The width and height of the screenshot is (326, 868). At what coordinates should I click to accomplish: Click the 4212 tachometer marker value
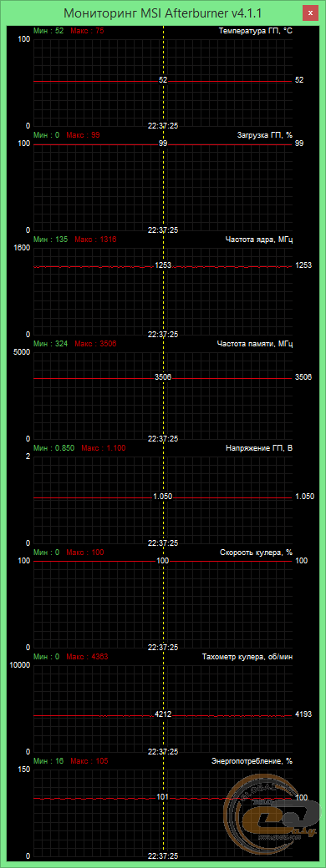[163, 714]
